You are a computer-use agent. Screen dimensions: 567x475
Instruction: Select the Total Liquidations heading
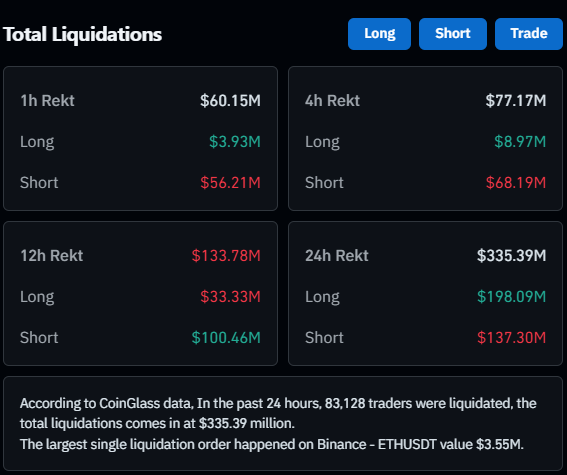point(82,35)
